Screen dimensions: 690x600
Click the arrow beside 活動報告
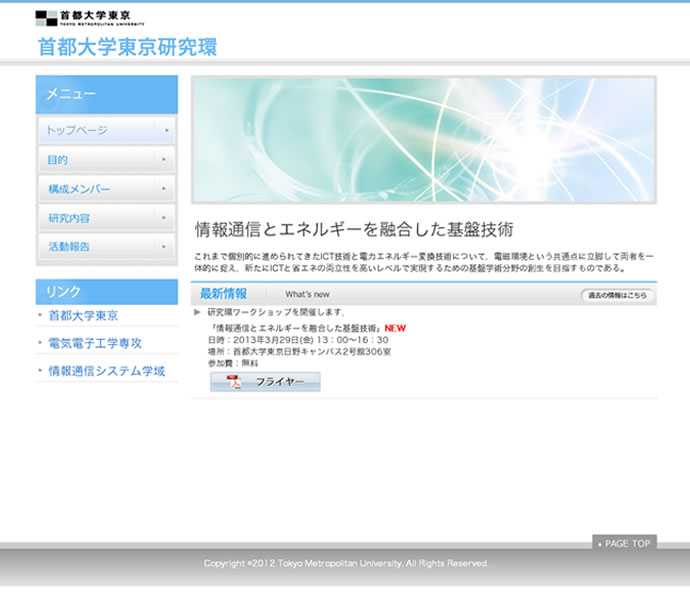click(x=164, y=247)
